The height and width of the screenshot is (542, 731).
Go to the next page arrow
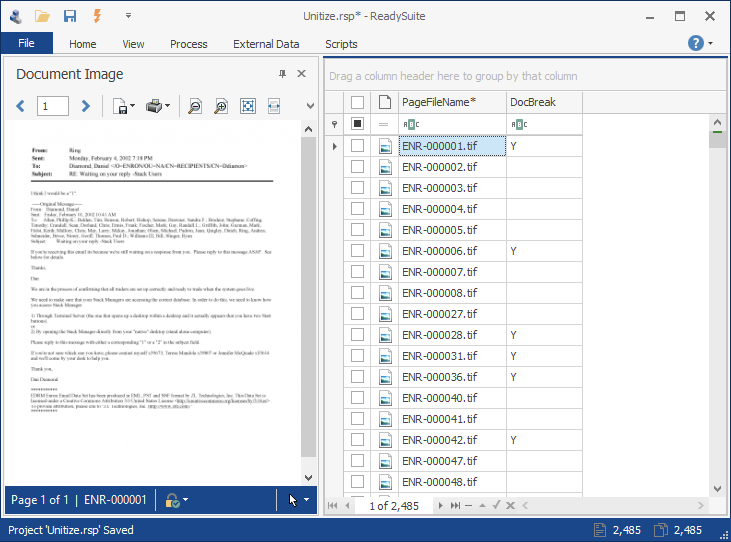coord(86,106)
